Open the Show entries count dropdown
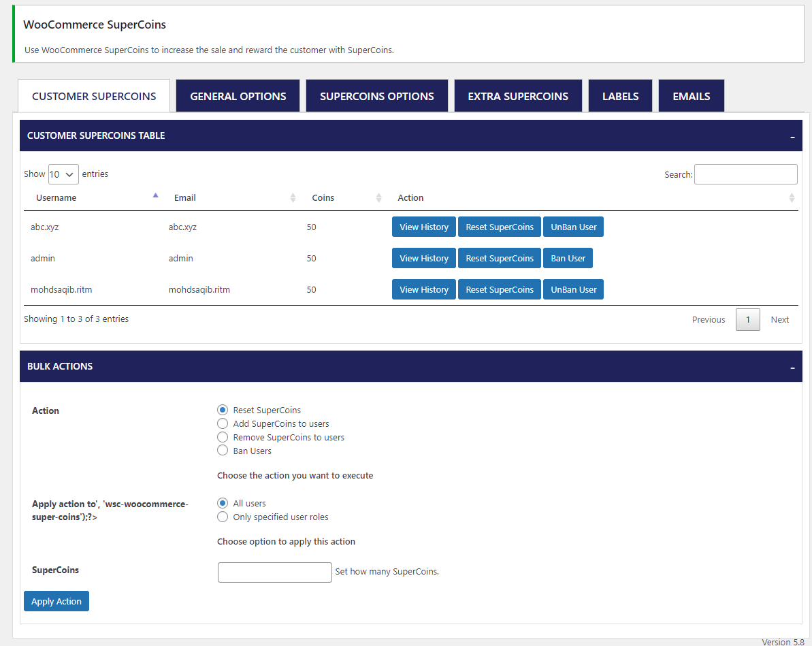 (x=63, y=174)
